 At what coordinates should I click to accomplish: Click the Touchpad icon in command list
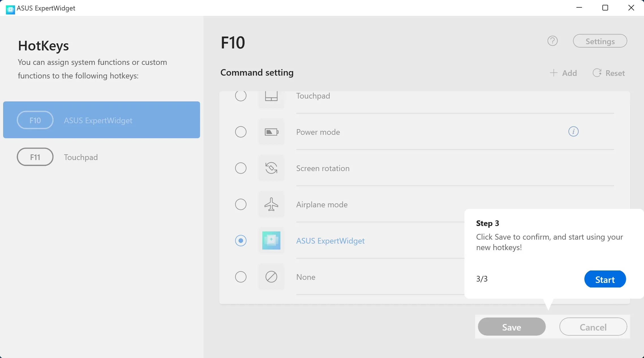271,96
